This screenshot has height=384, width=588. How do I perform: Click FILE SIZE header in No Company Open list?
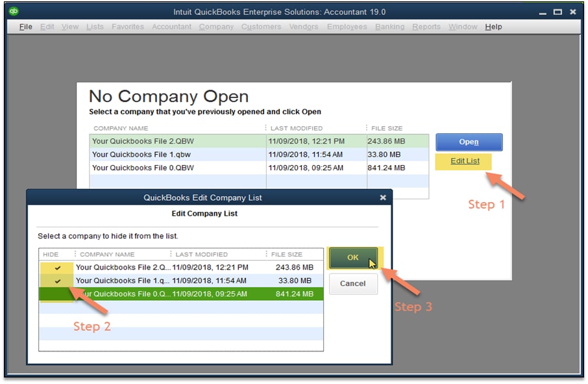[x=387, y=129]
